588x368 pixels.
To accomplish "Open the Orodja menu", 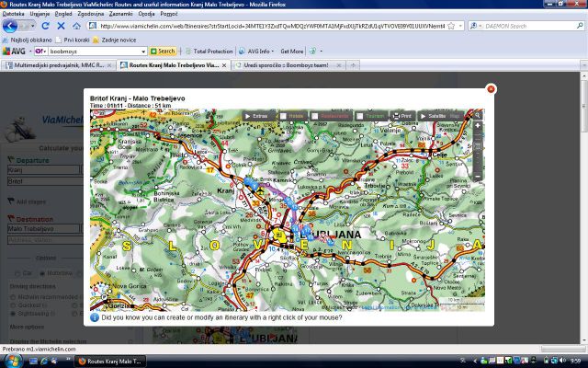I will click(146, 14).
